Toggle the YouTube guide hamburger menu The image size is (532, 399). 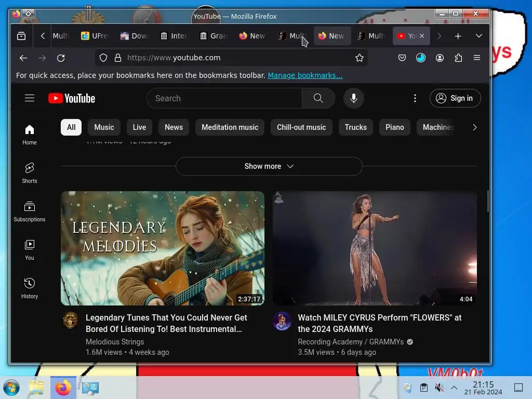[30, 98]
